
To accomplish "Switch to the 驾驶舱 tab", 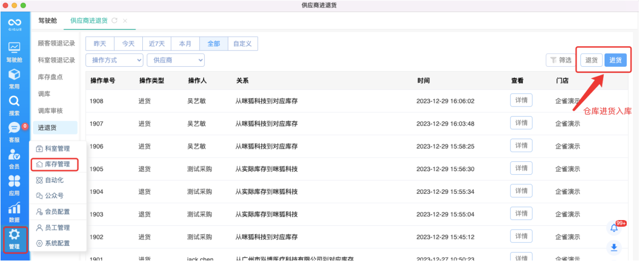I will click(x=48, y=20).
